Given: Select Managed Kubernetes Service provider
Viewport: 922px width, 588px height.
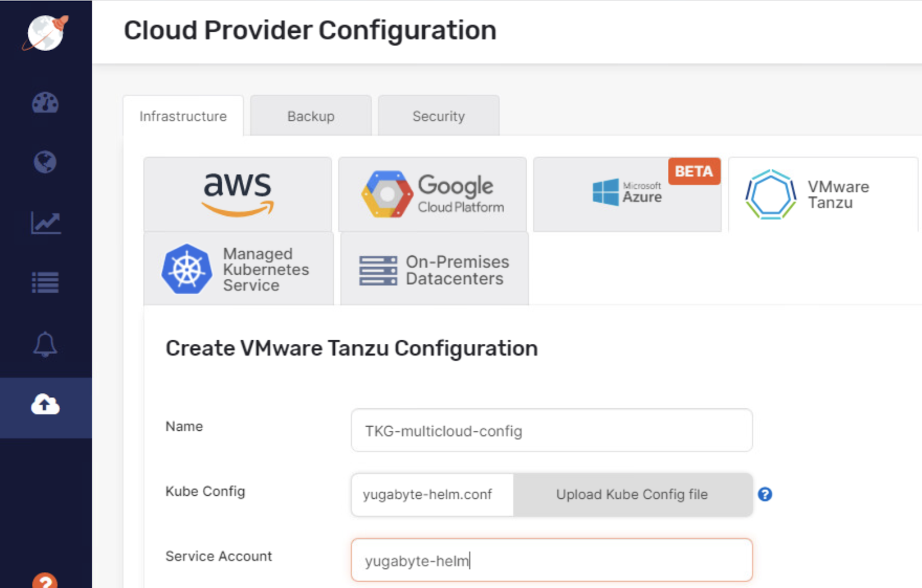Looking at the screenshot, I should (x=238, y=268).
